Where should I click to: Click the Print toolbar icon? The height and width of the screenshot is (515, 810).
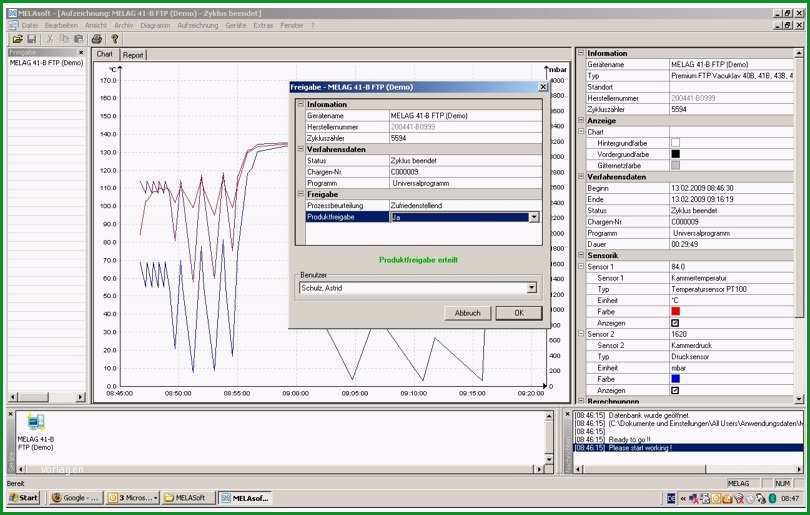tap(97, 39)
